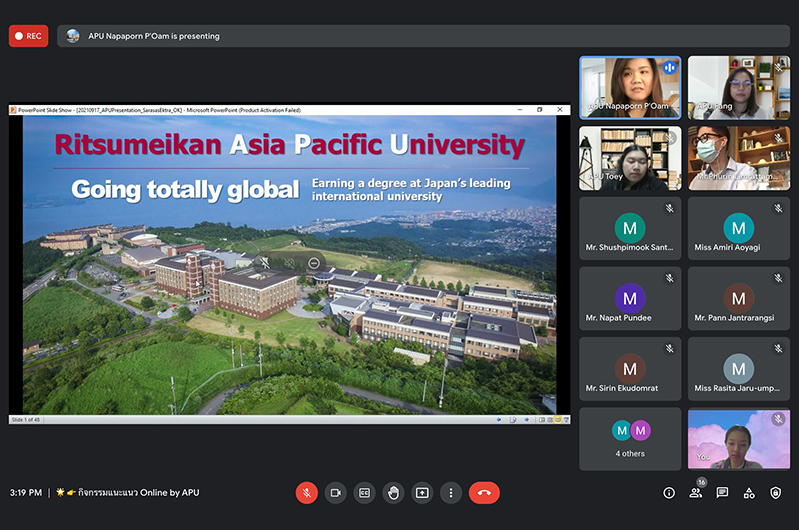This screenshot has height=530, width=799.
Task: Select the APU Fang video tile
Action: (739, 88)
